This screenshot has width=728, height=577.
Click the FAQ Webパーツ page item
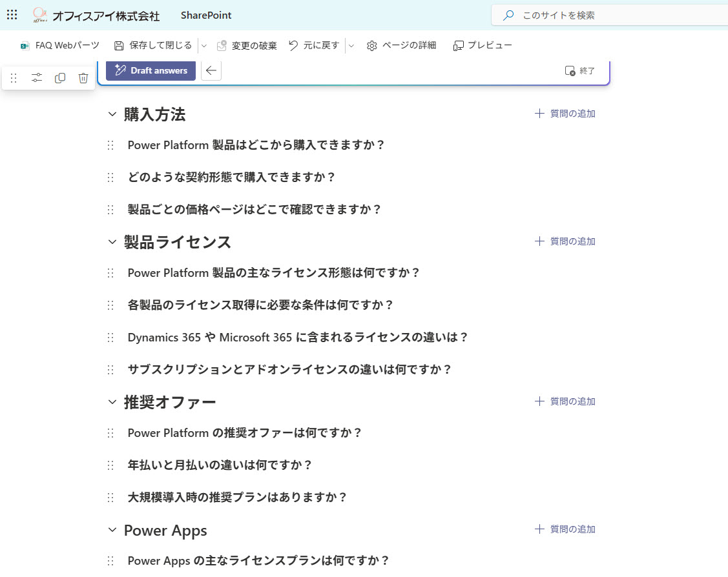pos(60,45)
